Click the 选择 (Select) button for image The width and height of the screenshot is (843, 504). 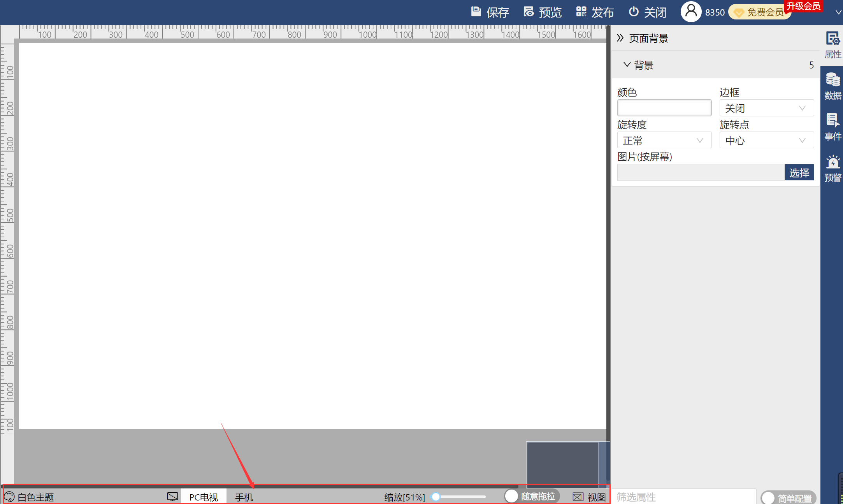pyautogui.click(x=799, y=172)
